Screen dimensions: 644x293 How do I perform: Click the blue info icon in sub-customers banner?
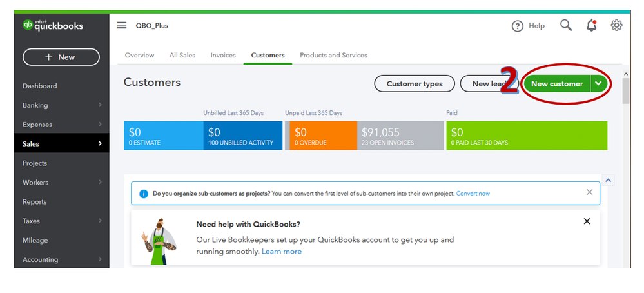(x=144, y=194)
